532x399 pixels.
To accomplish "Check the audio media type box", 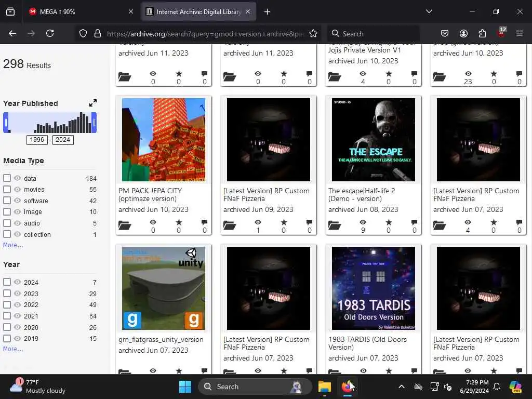I will [x=7, y=223].
